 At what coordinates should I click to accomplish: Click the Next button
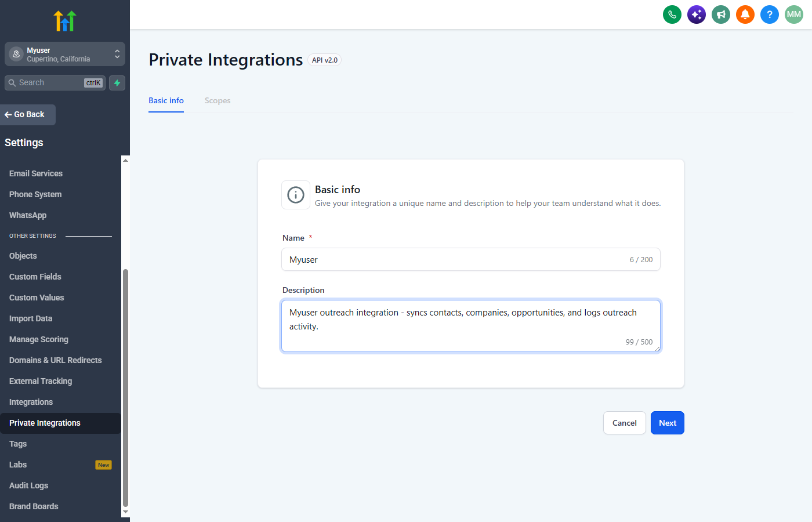(x=668, y=423)
